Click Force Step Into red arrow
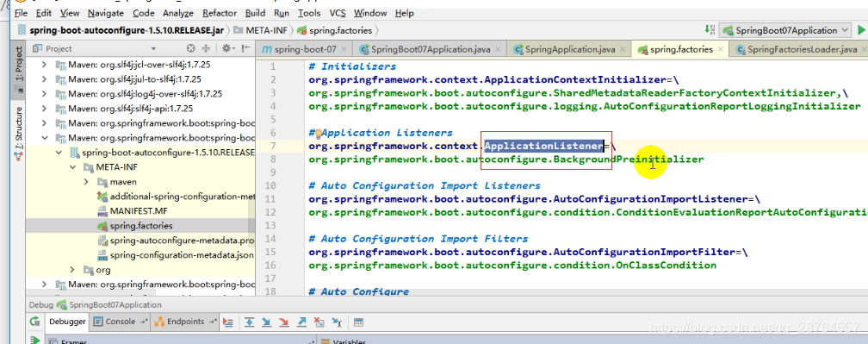Screen dimensions: 868x344 click(x=284, y=322)
